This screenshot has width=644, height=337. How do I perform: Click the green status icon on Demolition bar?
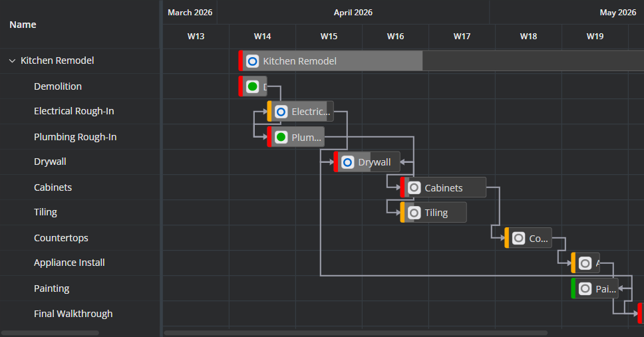coord(253,86)
